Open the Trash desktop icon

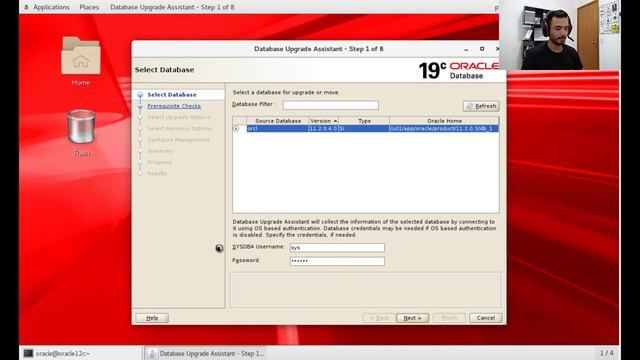coord(81,132)
